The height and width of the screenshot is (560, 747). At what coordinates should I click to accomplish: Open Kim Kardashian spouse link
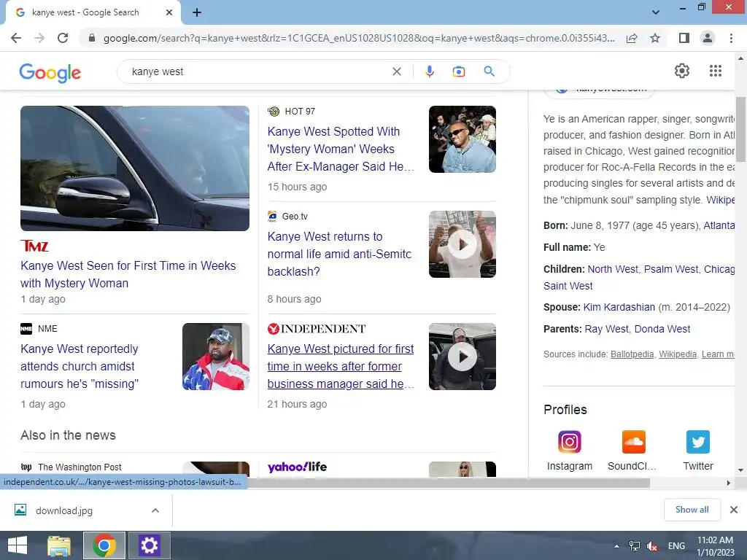pyautogui.click(x=619, y=307)
